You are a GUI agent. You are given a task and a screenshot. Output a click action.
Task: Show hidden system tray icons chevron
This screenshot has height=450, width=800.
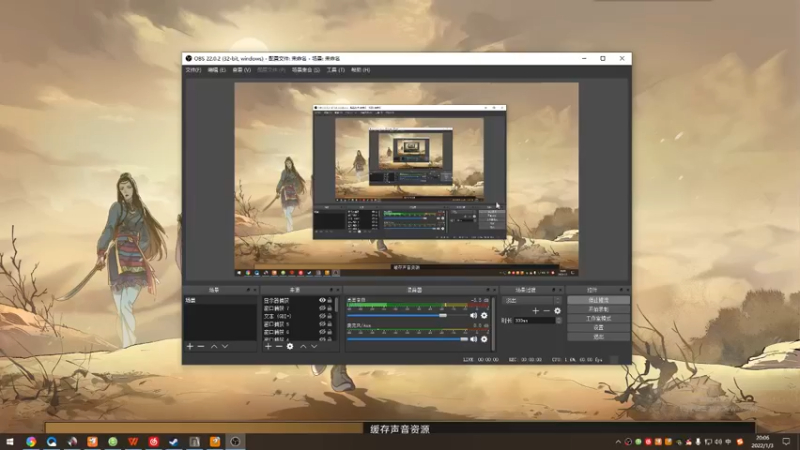pos(618,442)
